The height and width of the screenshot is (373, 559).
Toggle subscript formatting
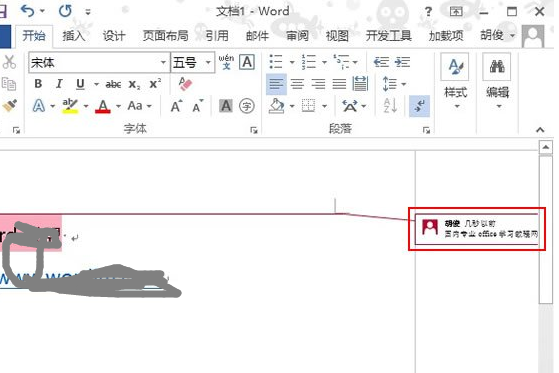click(x=134, y=85)
